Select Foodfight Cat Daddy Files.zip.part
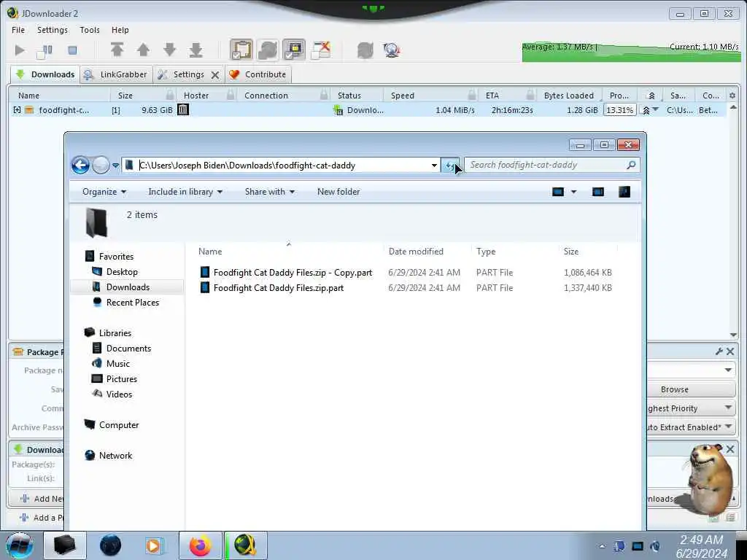 click(278, 287)
